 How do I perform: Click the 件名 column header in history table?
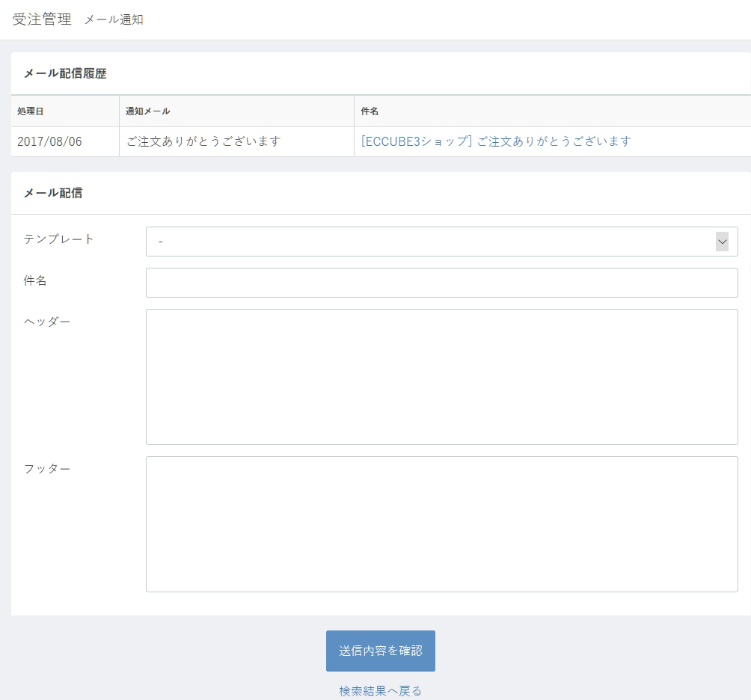(370, 111)
